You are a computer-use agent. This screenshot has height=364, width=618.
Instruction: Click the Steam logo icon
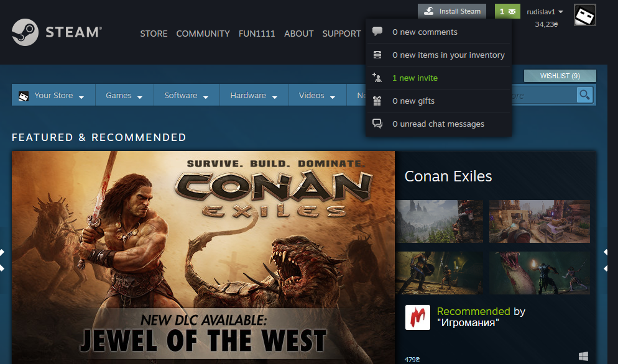coord(25,32)
